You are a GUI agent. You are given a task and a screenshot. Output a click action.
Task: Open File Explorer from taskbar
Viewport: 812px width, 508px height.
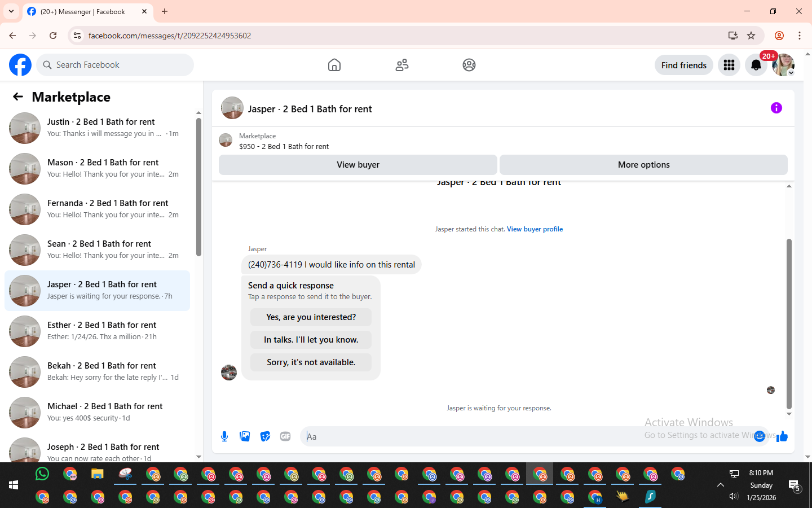click(x=98, y=474)
